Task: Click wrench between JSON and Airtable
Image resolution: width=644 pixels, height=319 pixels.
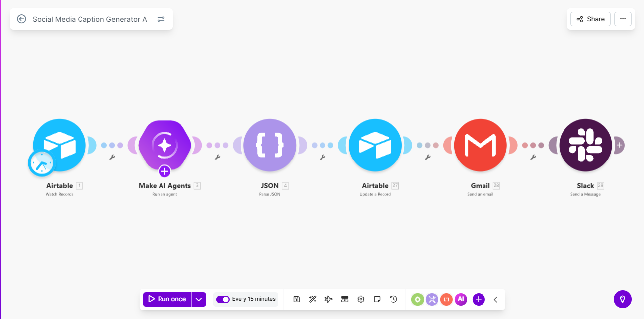Action: [322, 158]
